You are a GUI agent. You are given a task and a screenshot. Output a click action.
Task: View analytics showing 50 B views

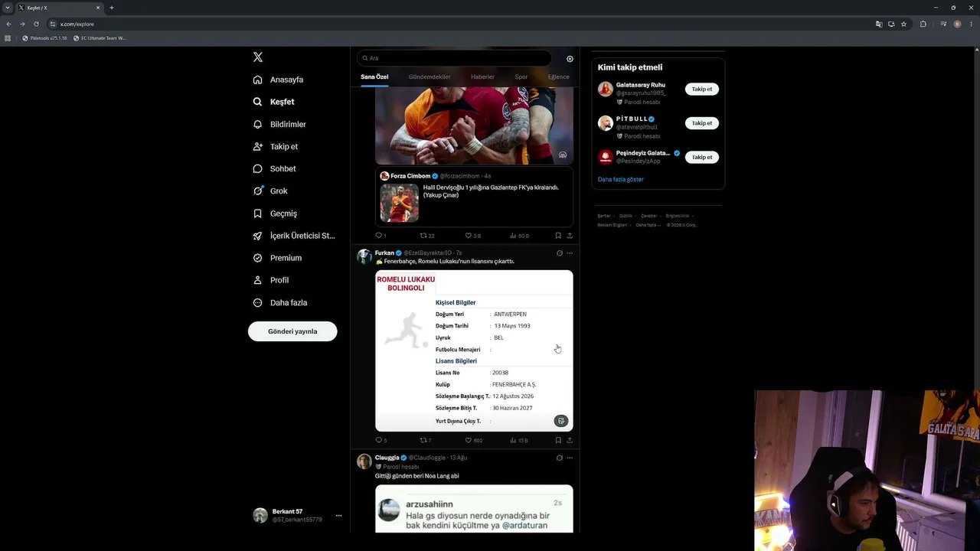pos(519,236)
